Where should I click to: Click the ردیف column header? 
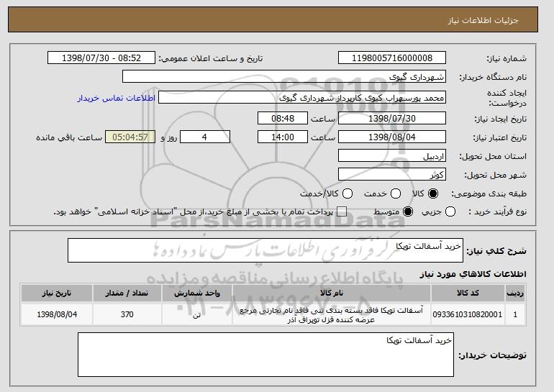pyautogui.click(x=515, y=293)
